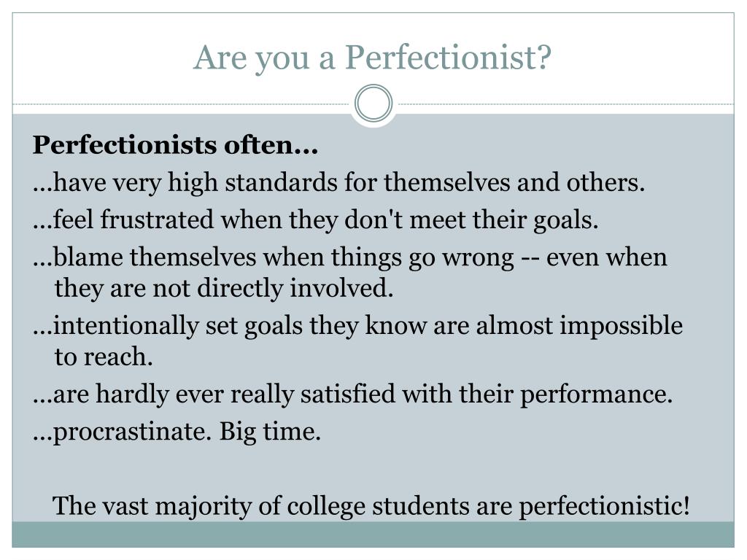
Task: Click the teal footer bar at the bottom
Action: (373, 534)
